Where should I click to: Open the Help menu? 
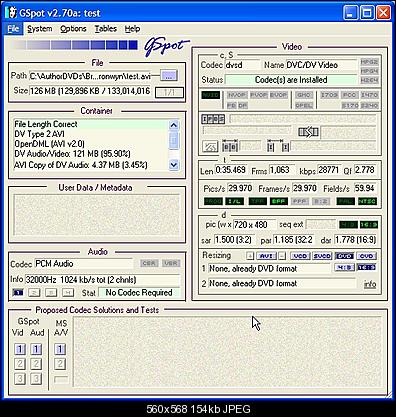tap(132, 29)
